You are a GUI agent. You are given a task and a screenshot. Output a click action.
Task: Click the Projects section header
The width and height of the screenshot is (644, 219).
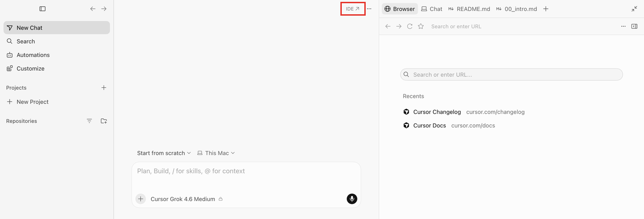(x=16, y=88)
